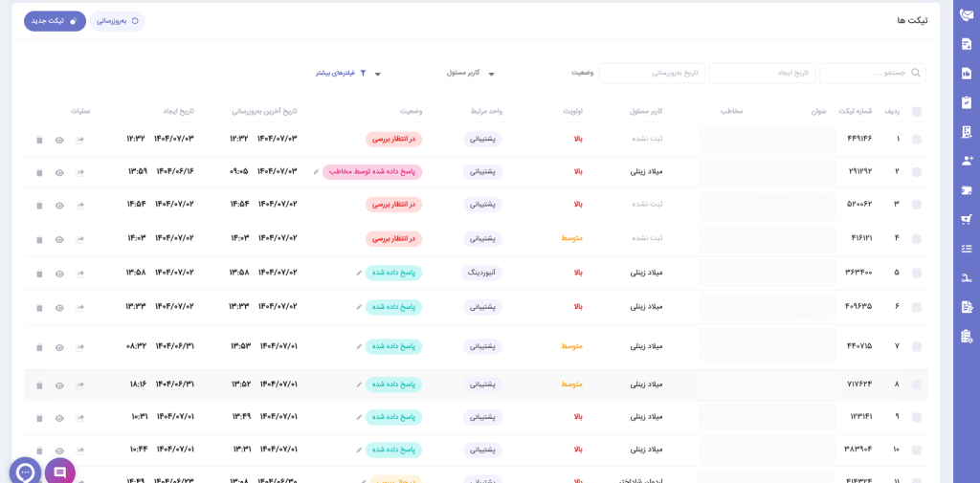This screenshot has width=980, height=483.
Task: Check the select-all checkbox in table header
Action: [x=917, y=111]
